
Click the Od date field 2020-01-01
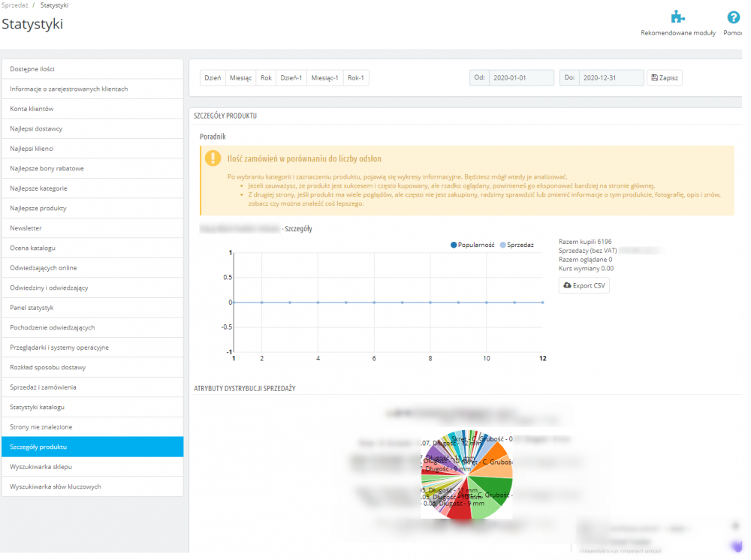coord(521,77)
